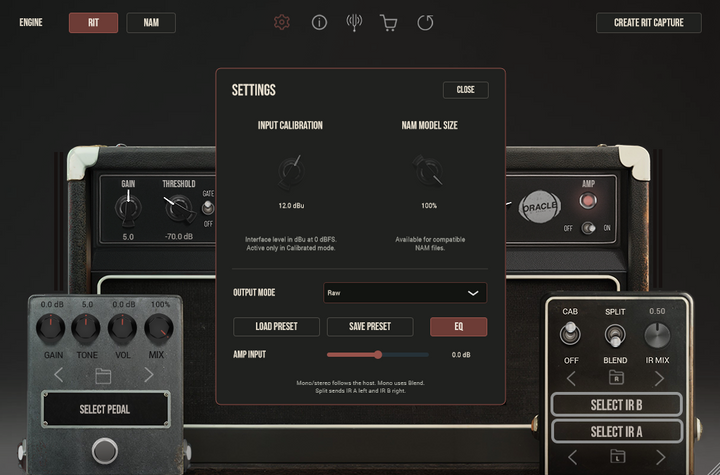The height and width of the screenshot is (475, 720).
Task: Open the EQ button in settings
Action: (458, 327)
